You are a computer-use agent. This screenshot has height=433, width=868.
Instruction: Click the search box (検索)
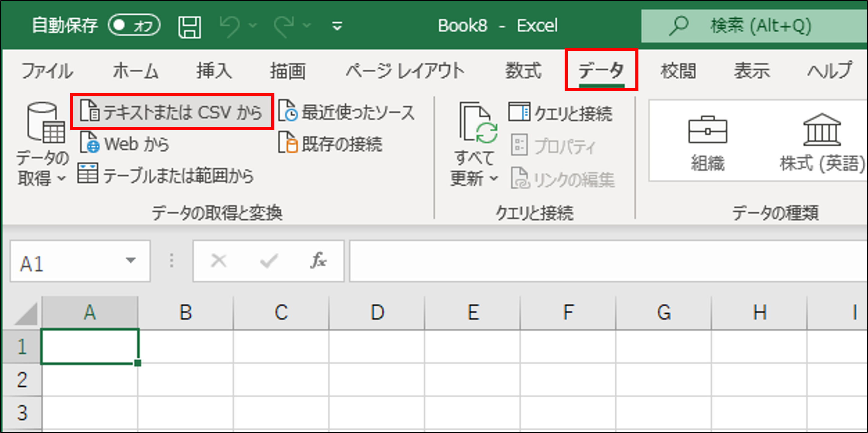pos(758,26)
